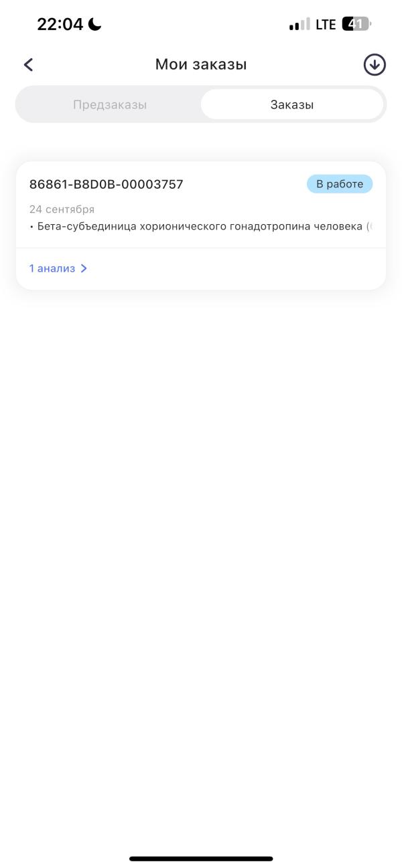Tap the battery level icon
Viewport: 402px width, 868px height.
[x=356, y=25]
